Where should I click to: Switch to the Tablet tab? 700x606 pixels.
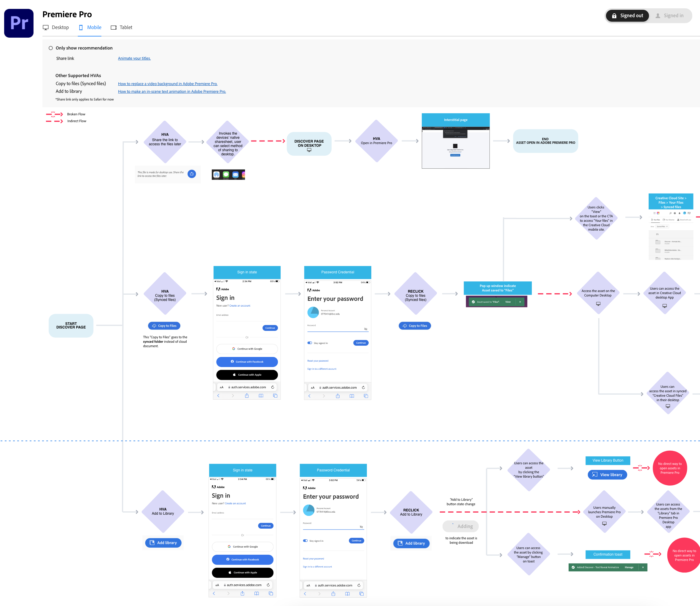point(121,27)
